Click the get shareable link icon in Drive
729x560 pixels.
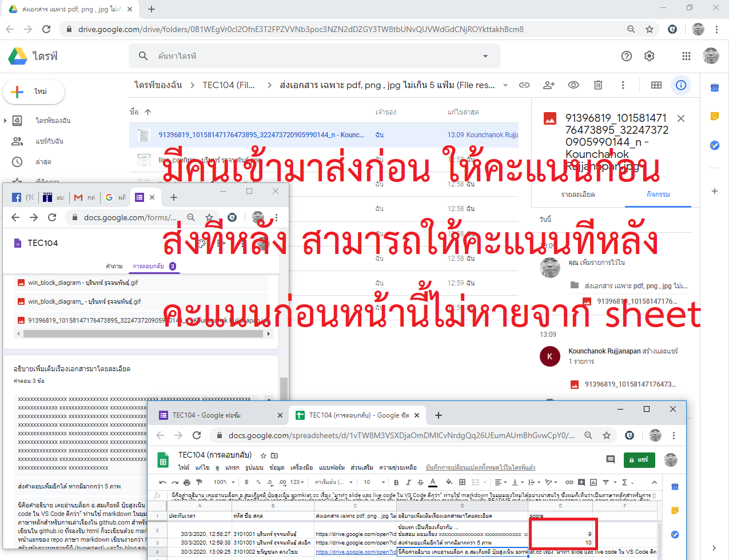tap(524, 85)
